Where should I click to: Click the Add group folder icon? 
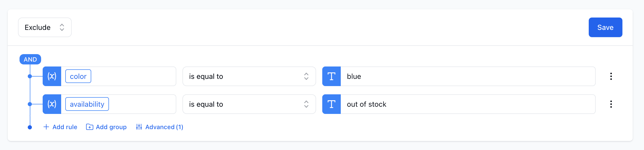click(x=89, y=127)
